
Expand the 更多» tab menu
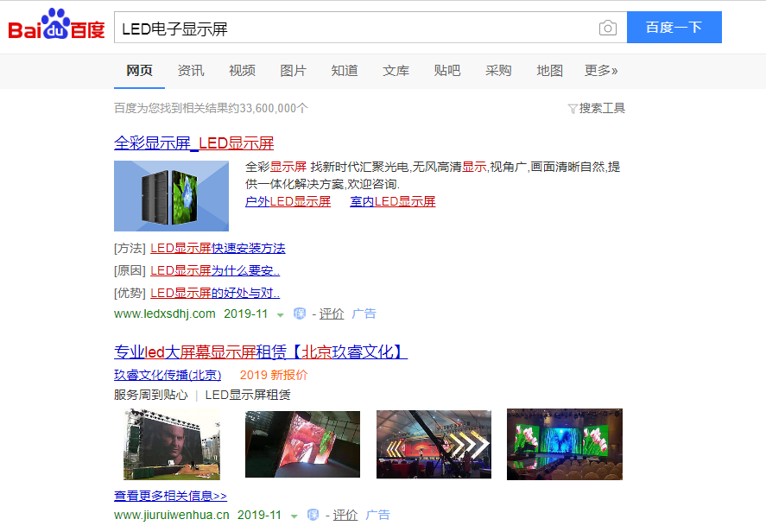click(x=601, y=70)
